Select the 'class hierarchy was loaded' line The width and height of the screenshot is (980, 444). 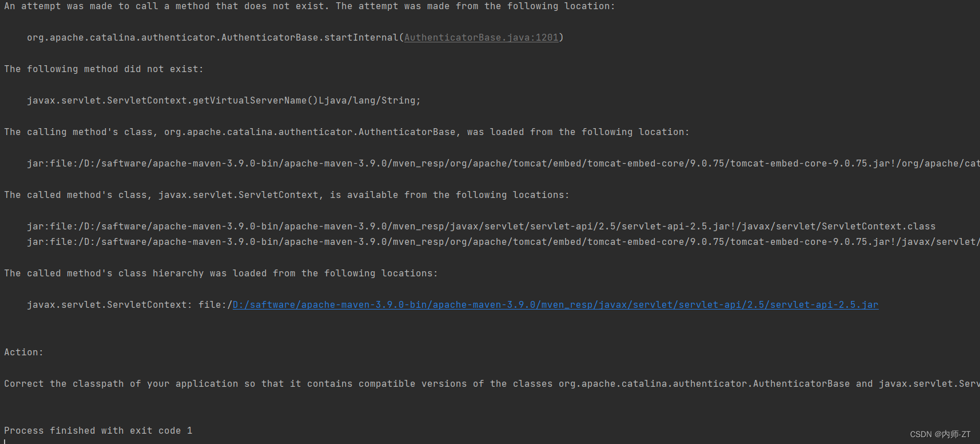click(x=221, y=273)
